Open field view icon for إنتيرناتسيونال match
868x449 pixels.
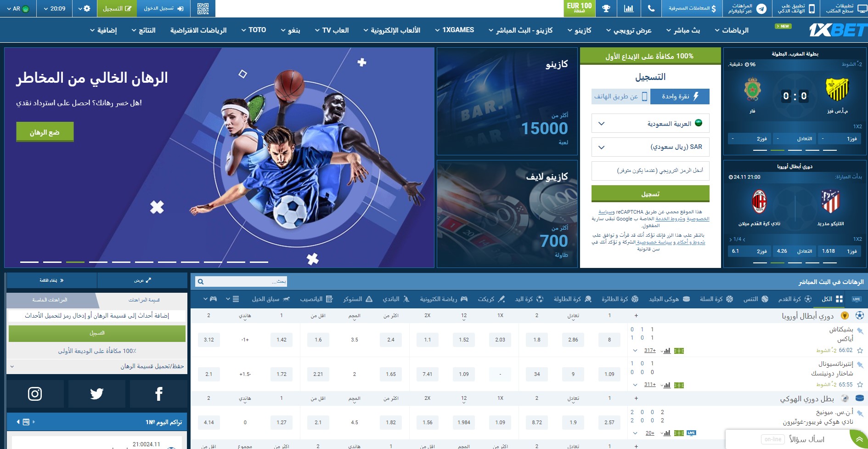pyautogui.click(x=679, y=385)
